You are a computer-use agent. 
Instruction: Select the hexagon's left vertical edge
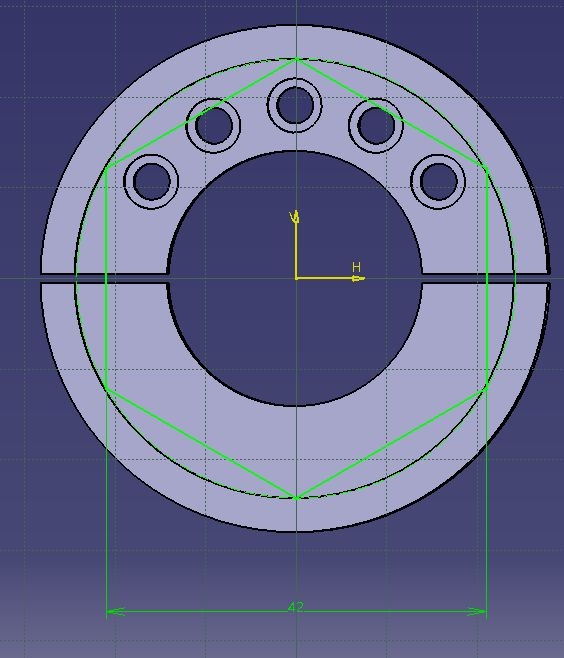click(107, 279)
